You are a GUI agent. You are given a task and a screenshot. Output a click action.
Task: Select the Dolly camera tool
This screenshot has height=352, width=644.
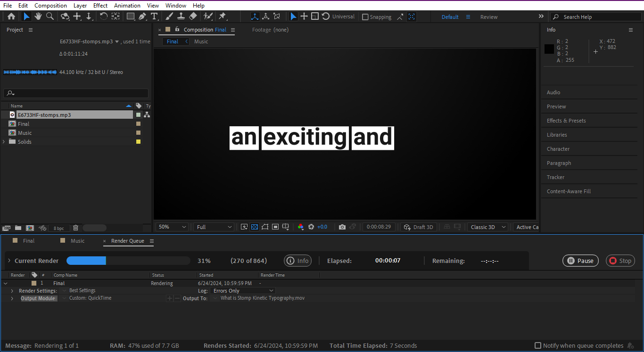[x=89, y=16]
